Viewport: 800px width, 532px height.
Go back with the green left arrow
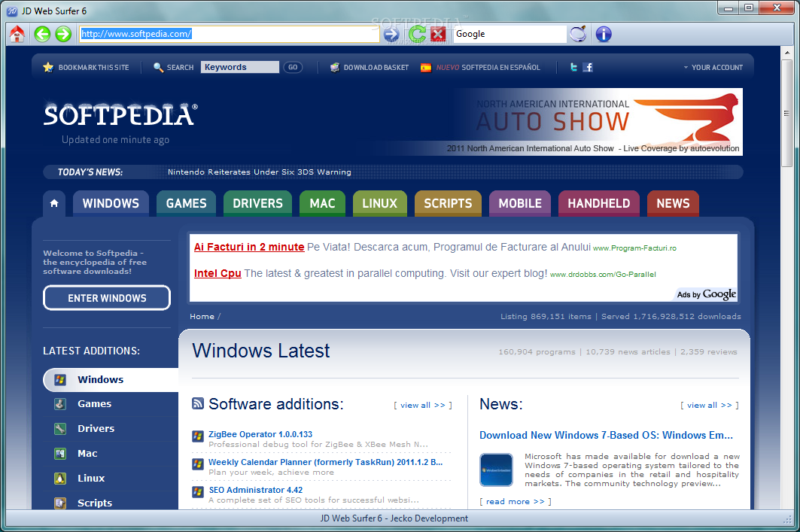coord(42,34)
